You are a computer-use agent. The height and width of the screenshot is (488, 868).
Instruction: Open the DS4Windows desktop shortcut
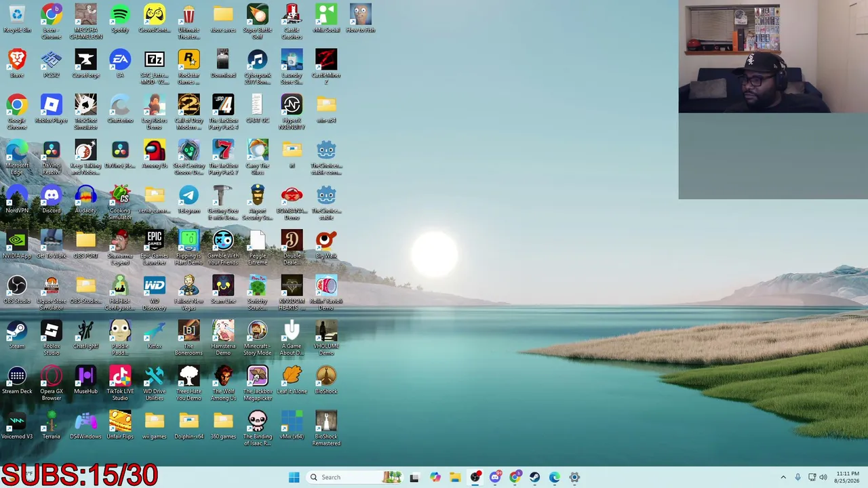coord(85,426)
